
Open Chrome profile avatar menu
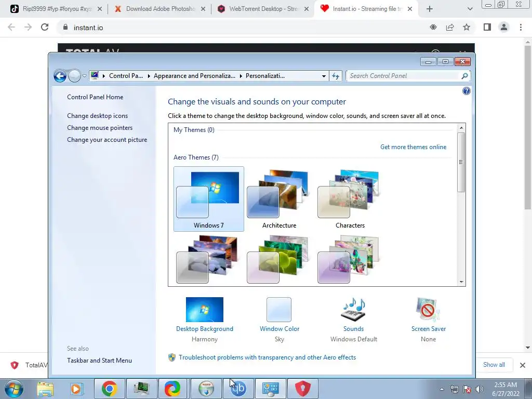click(504, 27)
